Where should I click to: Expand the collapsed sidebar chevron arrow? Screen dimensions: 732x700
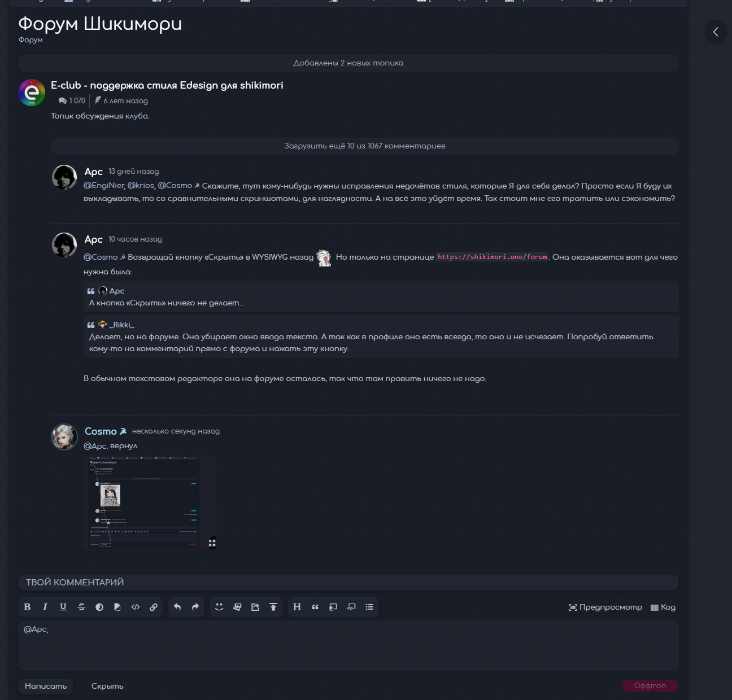pos(716,32)
